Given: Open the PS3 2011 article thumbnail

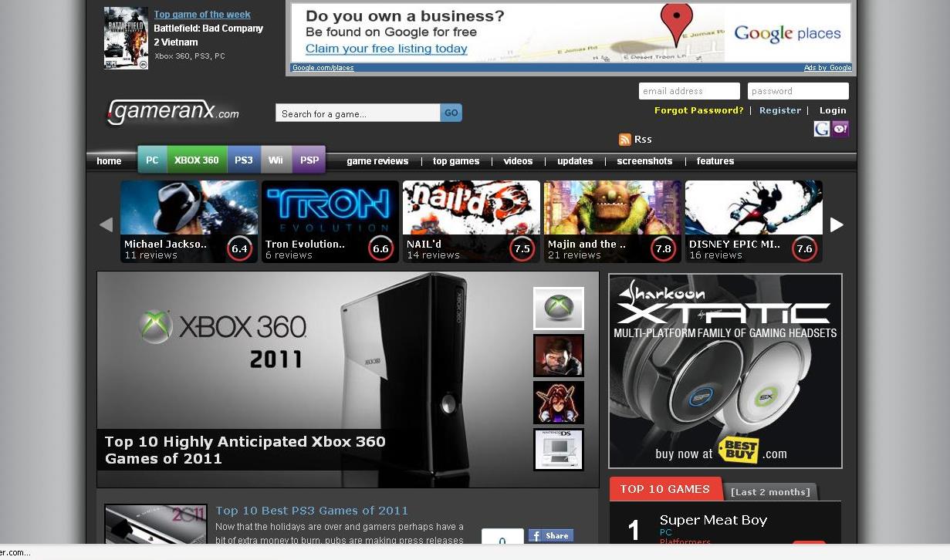Looking at the screenshot, I should [x=156, y=524].
